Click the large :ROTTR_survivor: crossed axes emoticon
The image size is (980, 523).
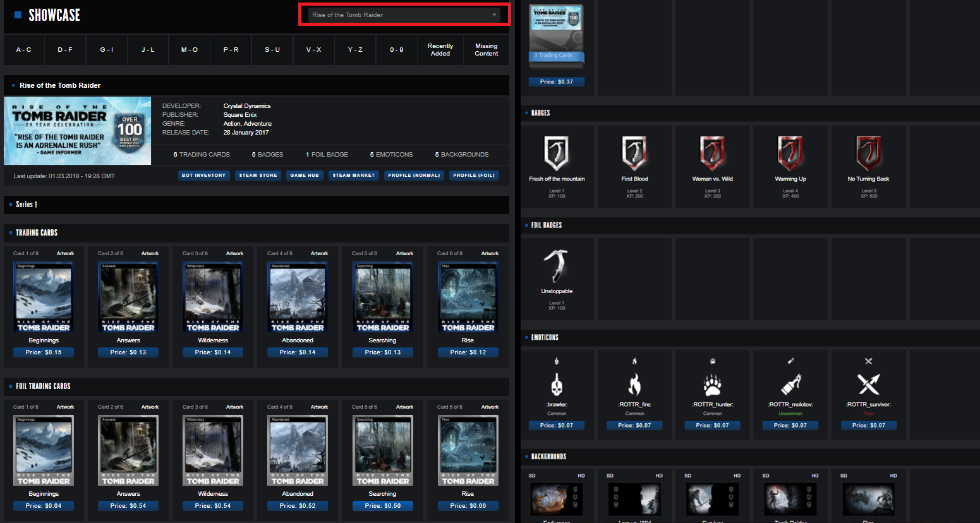coord(869,384)
